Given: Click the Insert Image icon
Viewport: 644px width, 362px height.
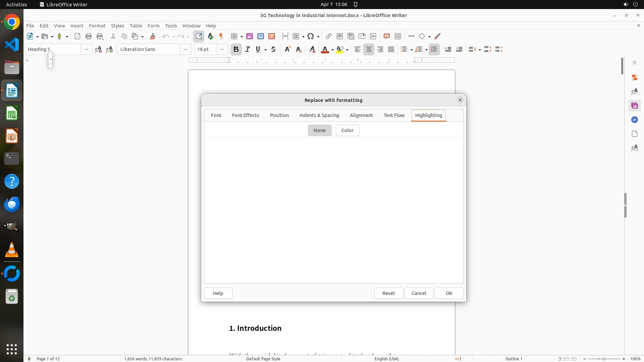Looking at the screenshot, I should click(250, 36).
